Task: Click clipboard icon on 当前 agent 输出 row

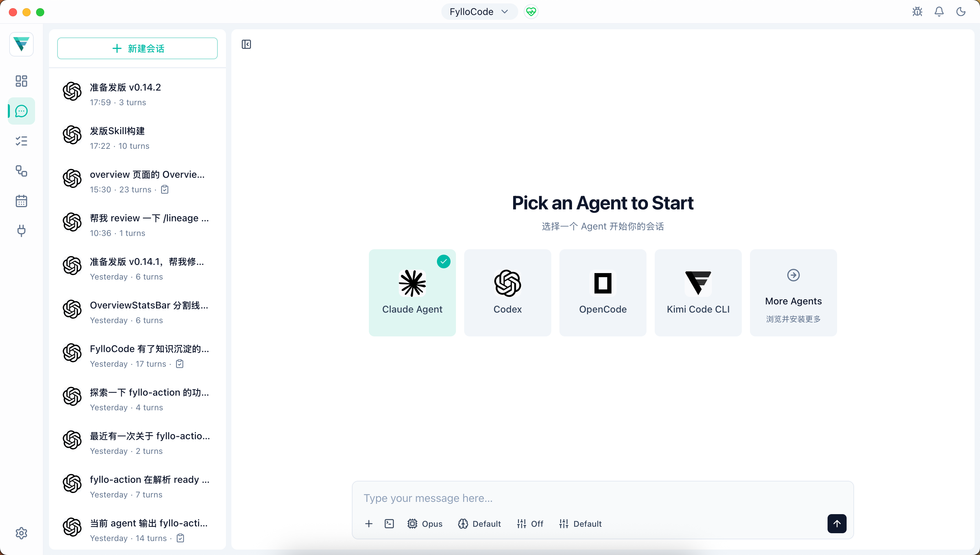Action: (x=181, y=538)
